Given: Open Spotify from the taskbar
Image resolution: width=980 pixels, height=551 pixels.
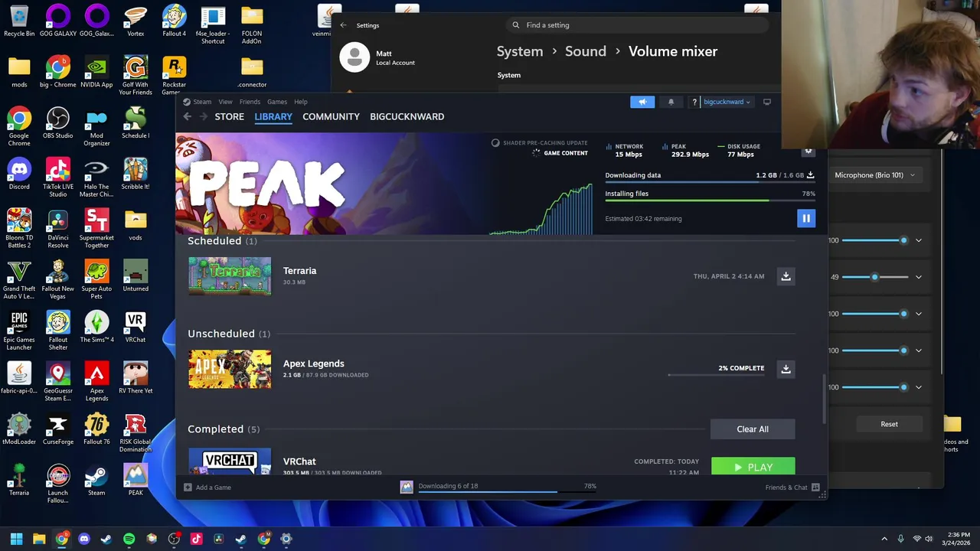Looking at the screenshot, I should (129, 539).
